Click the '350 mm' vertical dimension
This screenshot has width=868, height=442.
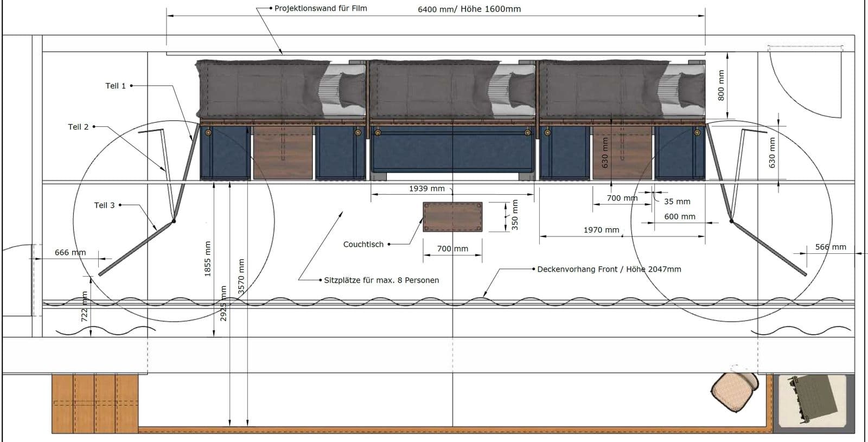coord(515,215)
